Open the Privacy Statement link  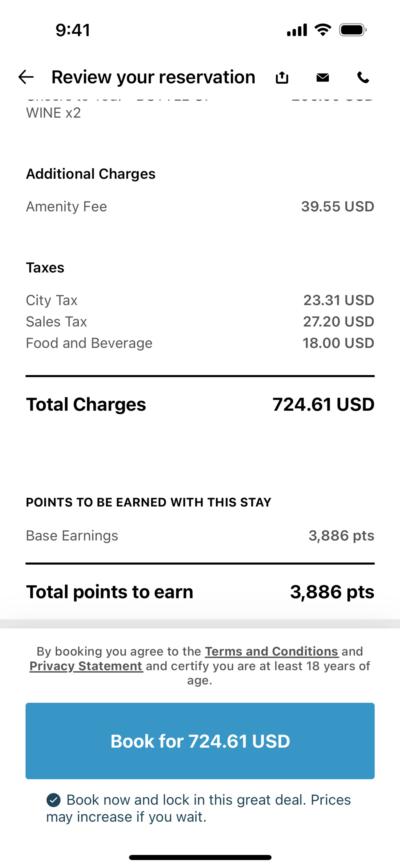[86, 666]
